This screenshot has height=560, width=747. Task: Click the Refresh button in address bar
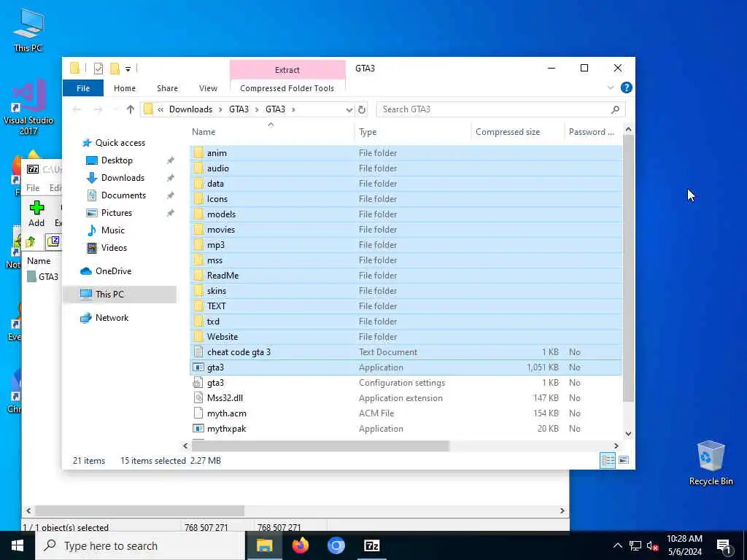[362, 109]
